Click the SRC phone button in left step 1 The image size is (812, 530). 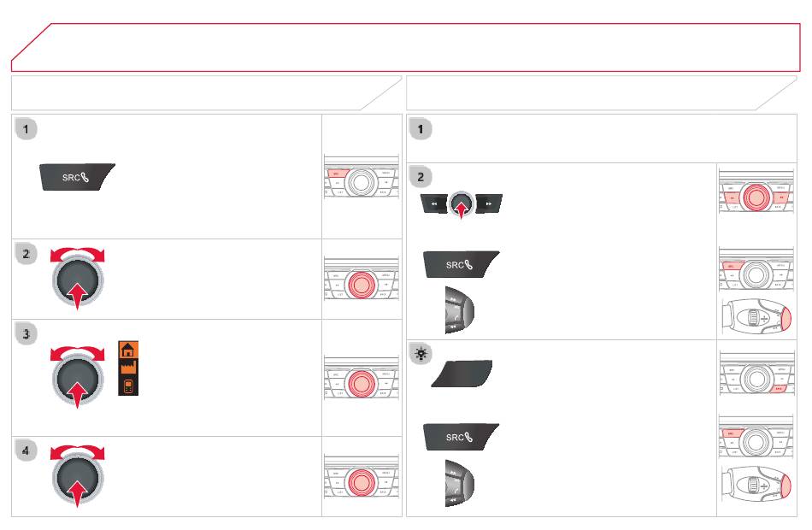77,177
